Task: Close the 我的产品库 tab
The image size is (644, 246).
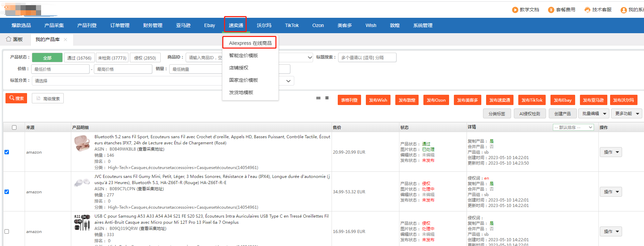Action: click(65, 40)
